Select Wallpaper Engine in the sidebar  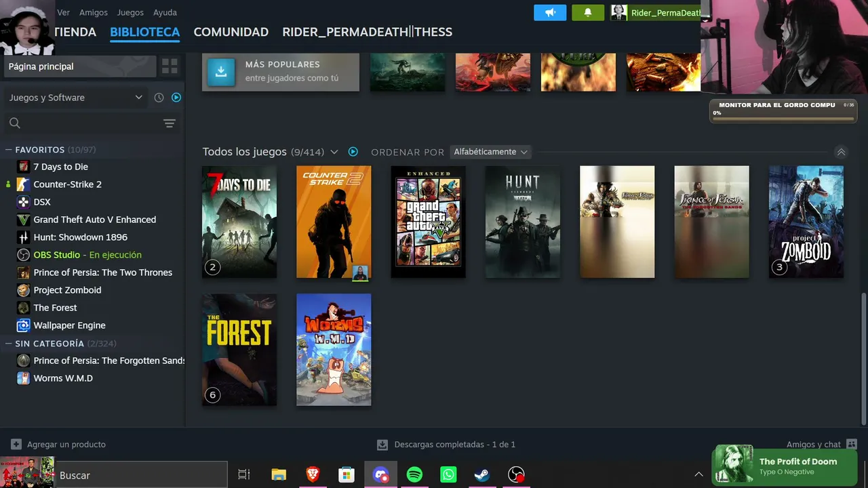pos(70,325)
